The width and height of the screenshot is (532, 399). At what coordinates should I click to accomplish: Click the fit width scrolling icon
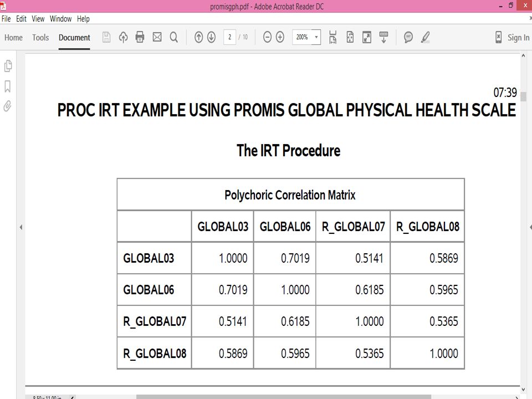(x=333, y=37)
